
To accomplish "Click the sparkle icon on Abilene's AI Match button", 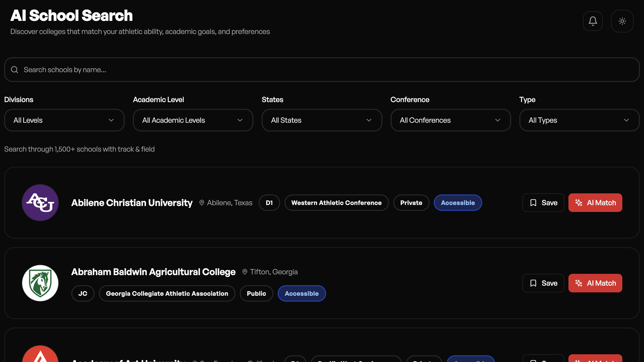I will pos(579,203).
